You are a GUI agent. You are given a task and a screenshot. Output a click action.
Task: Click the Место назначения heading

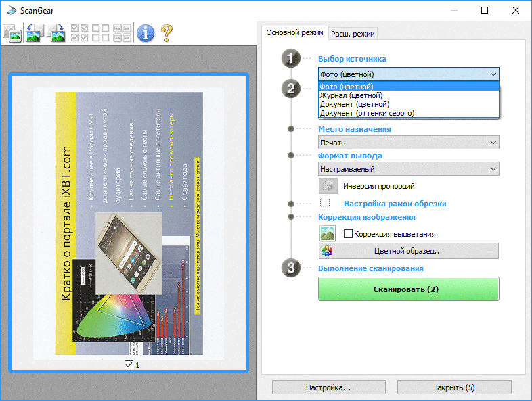[x=354, y=129]
